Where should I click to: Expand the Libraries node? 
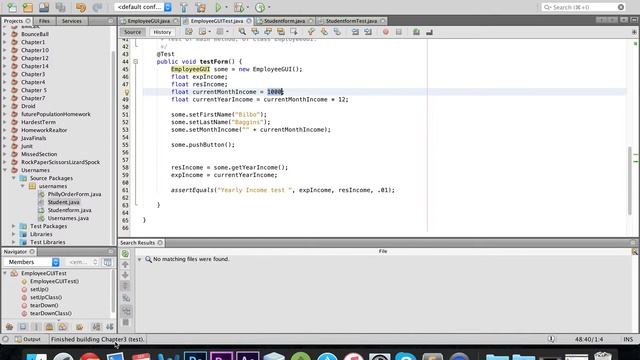[13, 234]
